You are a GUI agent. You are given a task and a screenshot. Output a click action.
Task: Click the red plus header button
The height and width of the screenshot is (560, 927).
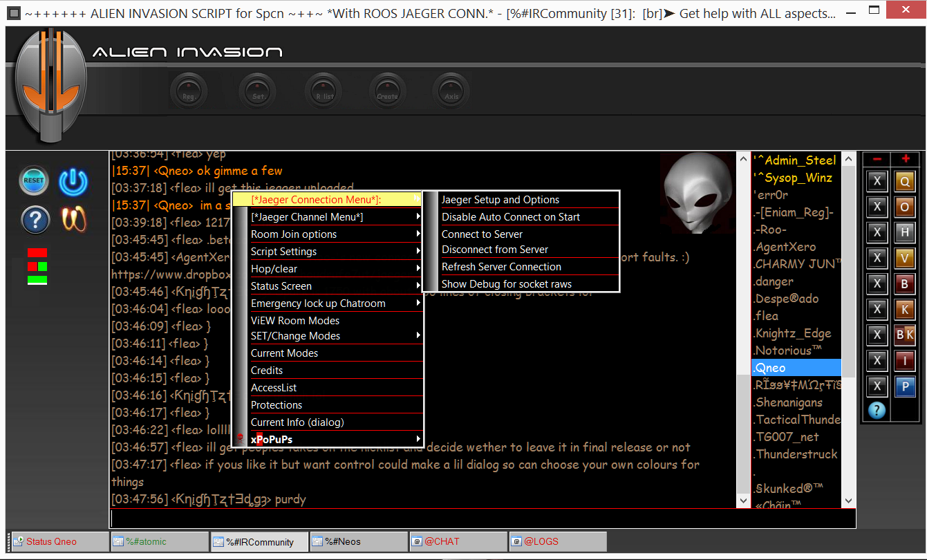(906, 160)
